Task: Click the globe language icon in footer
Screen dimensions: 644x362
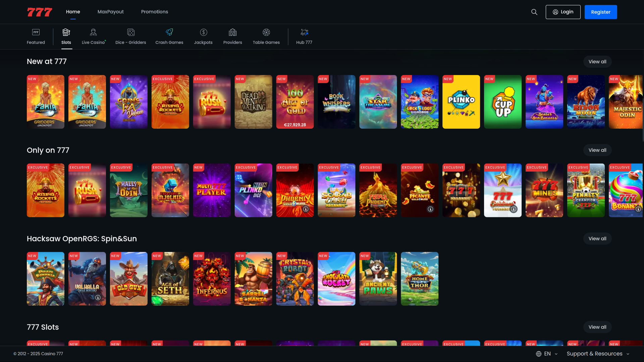Action: tap(539, 354)
